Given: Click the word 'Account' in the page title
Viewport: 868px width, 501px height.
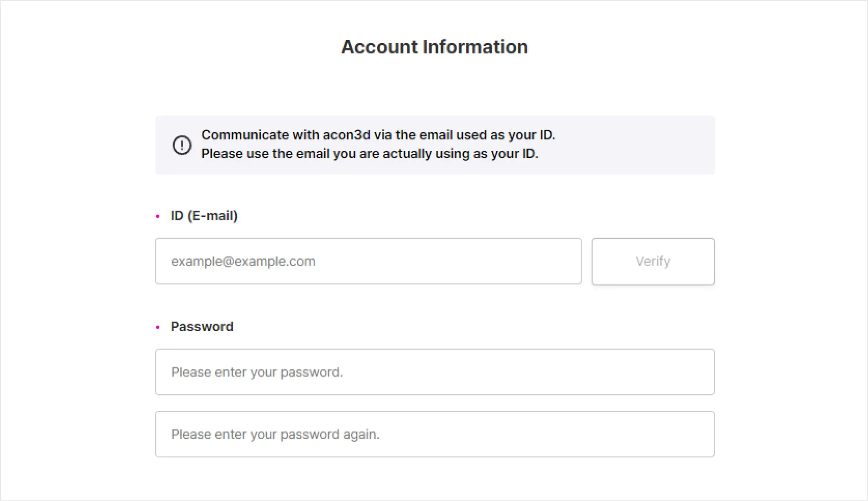Looking at the screenshot, I should click(x=379, y=47).
